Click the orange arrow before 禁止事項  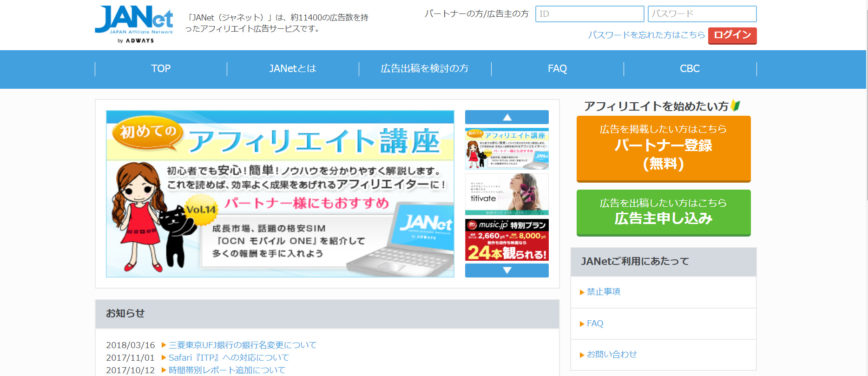(582, 292)
